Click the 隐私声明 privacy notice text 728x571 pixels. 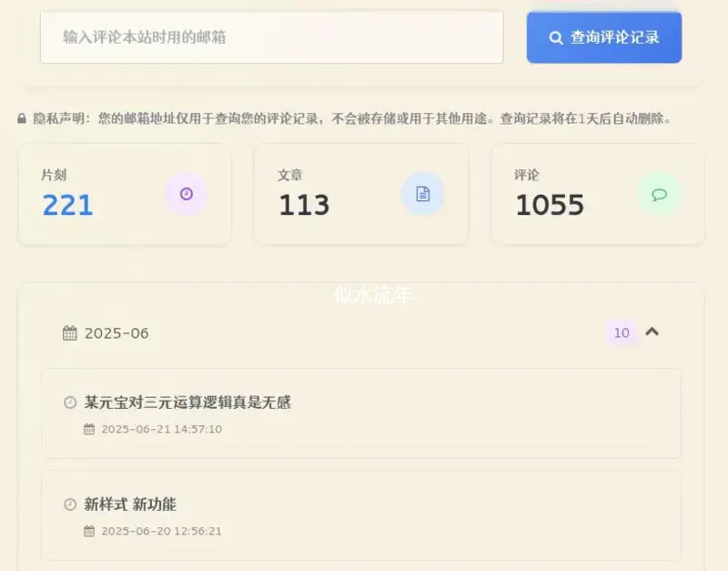coord(353,118)
